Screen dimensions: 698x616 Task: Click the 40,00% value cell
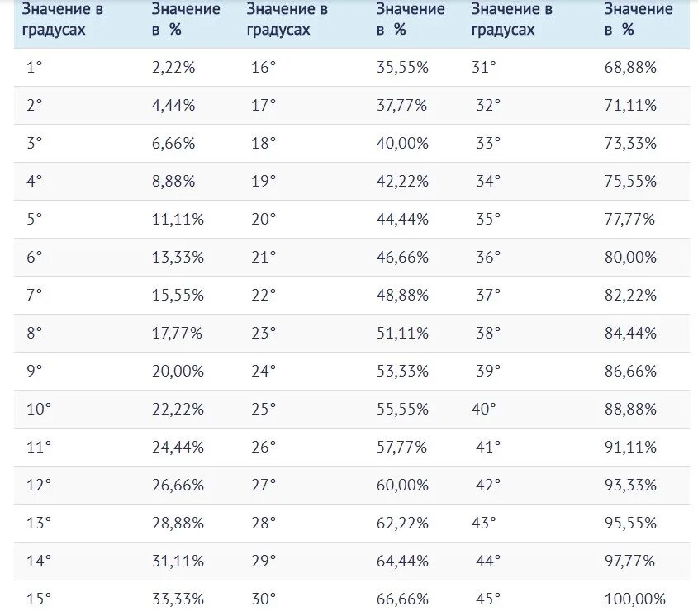(402, 143)
